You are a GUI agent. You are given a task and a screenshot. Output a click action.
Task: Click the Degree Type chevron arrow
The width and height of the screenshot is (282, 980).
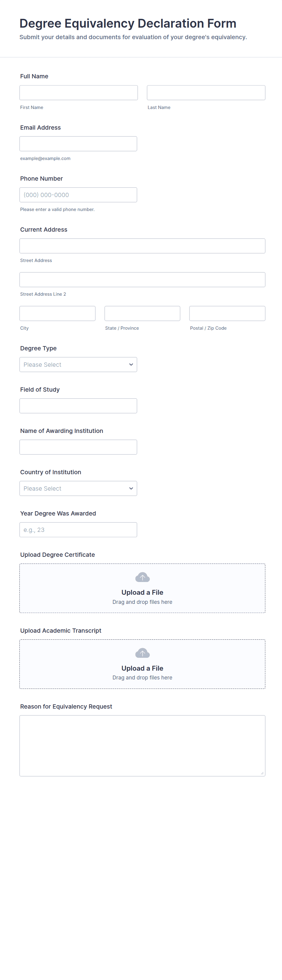(x=131, y=364)
